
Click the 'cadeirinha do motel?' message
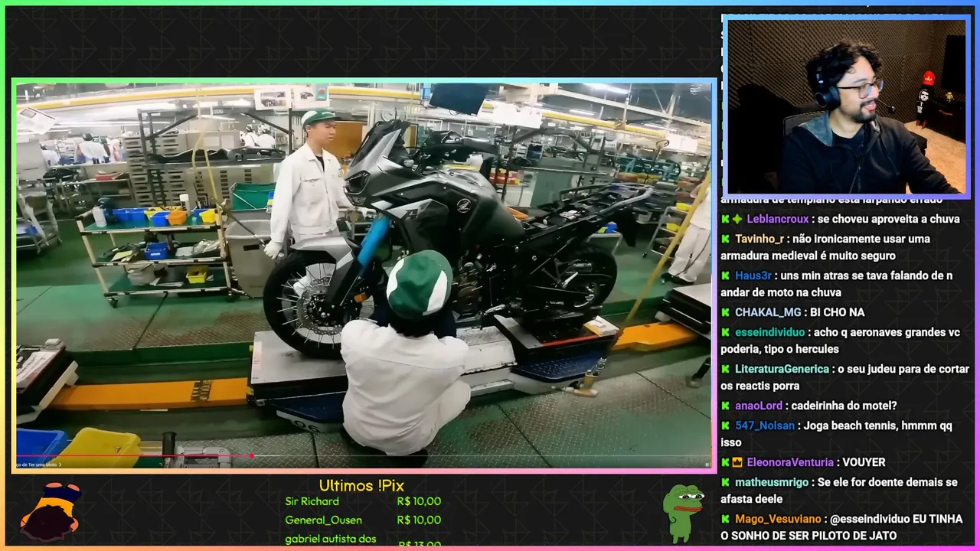tap(844, 406)
